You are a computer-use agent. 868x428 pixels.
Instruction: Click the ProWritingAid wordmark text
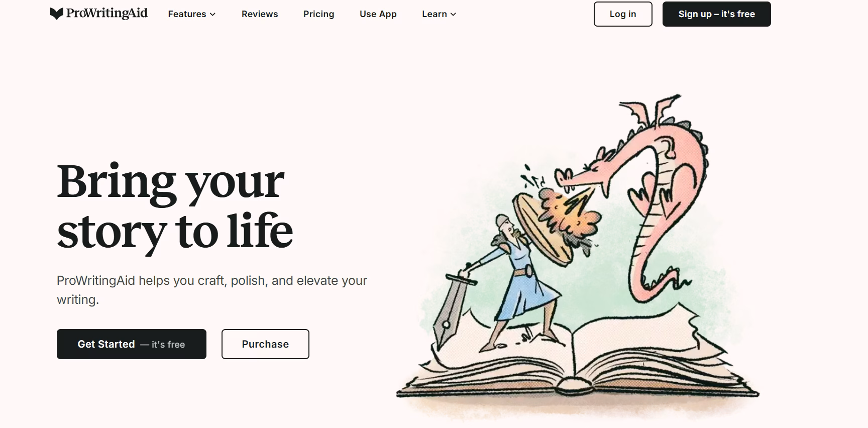tap(107, 14)
